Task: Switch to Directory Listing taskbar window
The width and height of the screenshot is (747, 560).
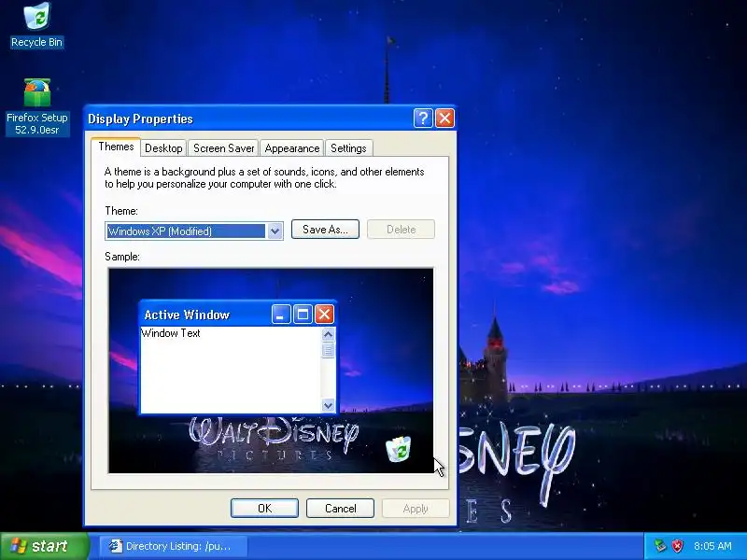Action: coord(173,546)
